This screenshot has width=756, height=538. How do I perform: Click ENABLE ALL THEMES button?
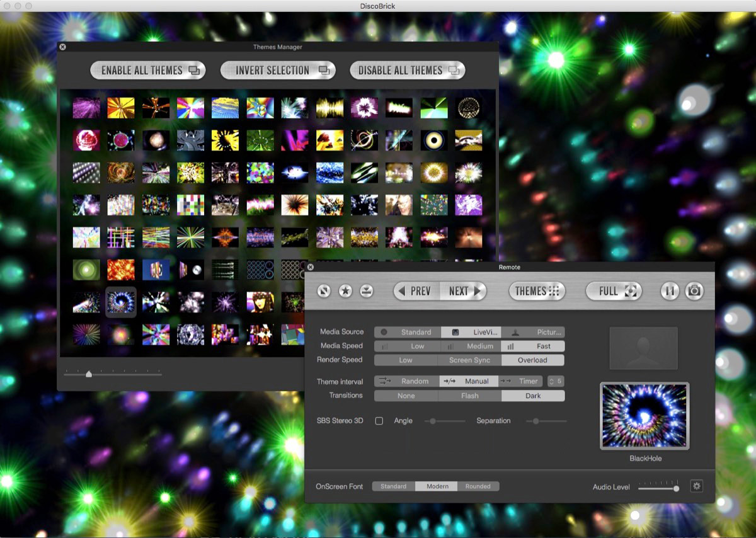(x=149, y=71)
